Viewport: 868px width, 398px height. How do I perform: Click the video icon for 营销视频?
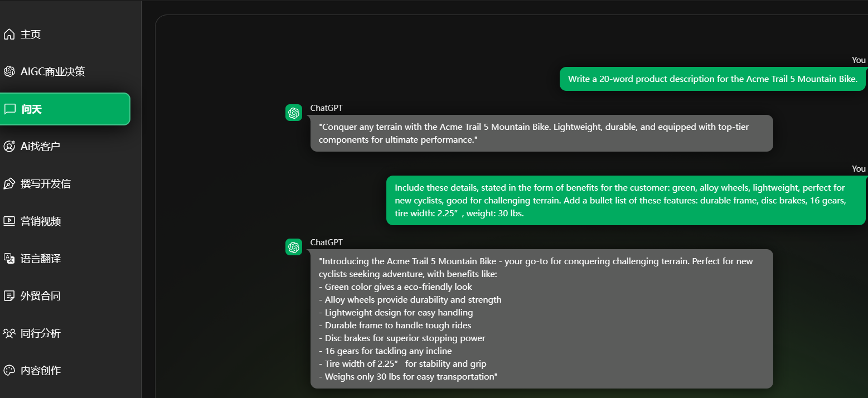point(9,221)
